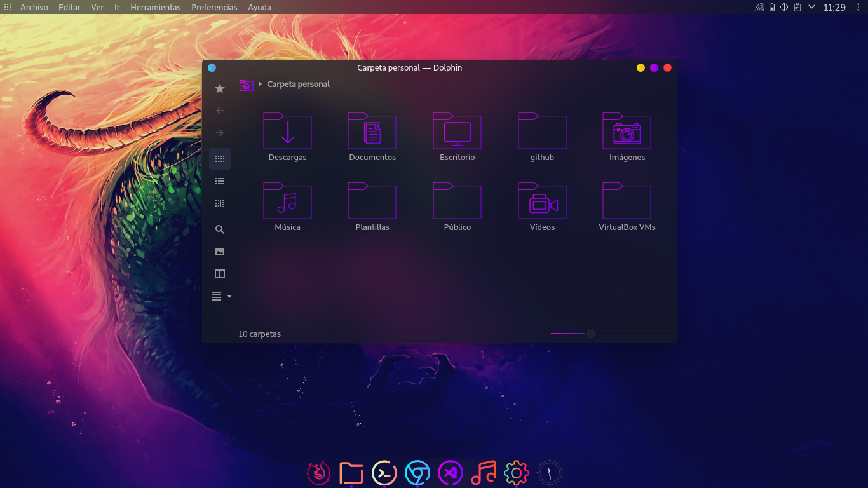Screen dimensions: 868x488
Task: Launch Visual Studio Code from the dock
Action: (451, 473)
